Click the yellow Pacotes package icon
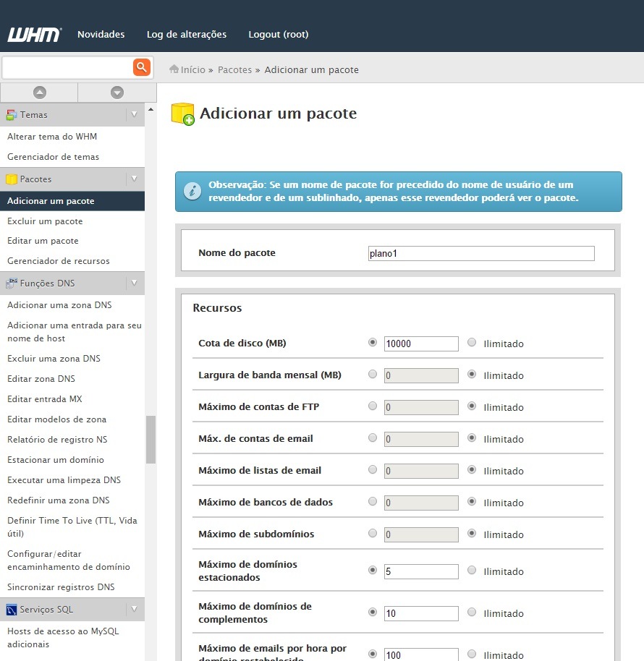 point(11,179)
